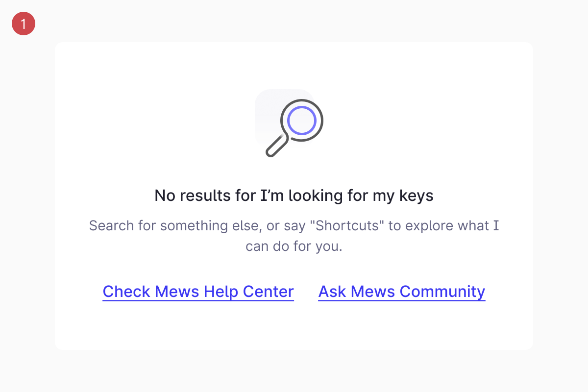Click the purple lens circle of the magnifier
Screen dimensions: 588x392
point(301,121)
